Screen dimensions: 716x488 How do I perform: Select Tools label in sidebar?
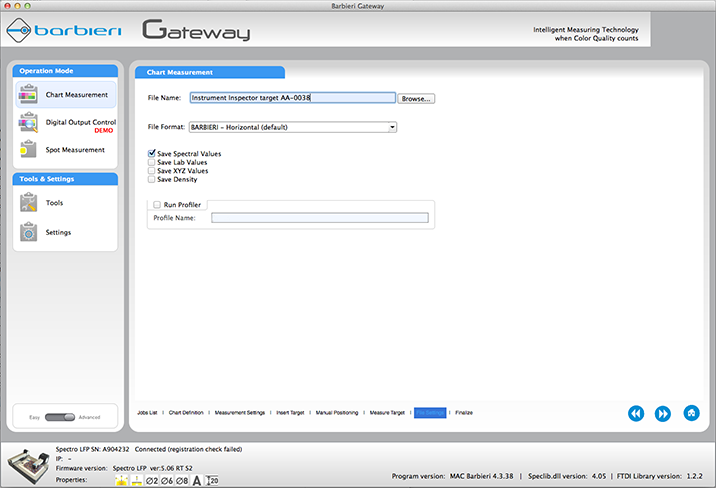pos(54,203)
